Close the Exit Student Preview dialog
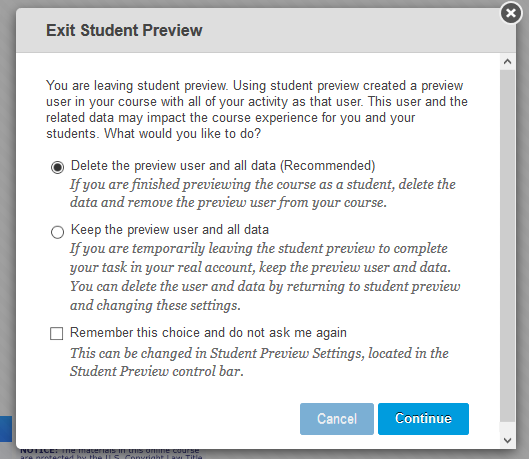This screenshot has height=459, width=529. click(511, 13)
